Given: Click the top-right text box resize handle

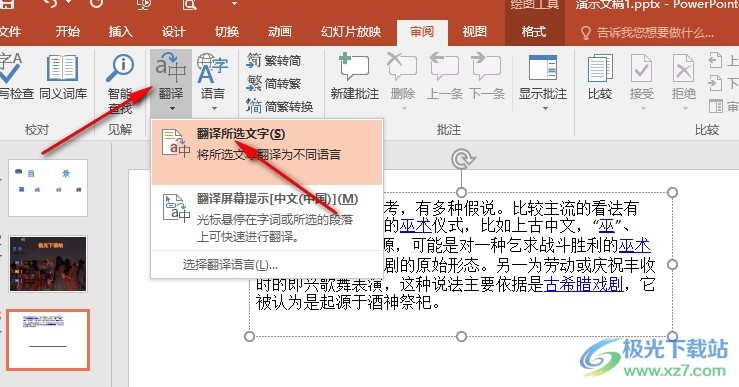Looking at the screenshot, I should pos(673,192).
